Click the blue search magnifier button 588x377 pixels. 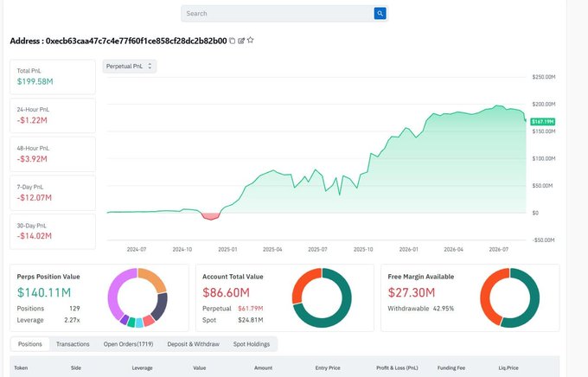380,14
